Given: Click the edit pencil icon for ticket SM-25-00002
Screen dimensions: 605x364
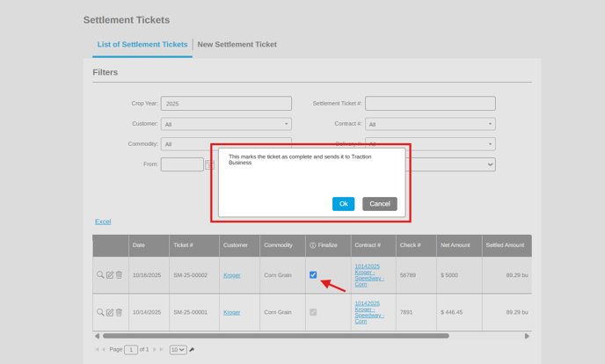Looking at the screenshot, I should pos(110,275).
